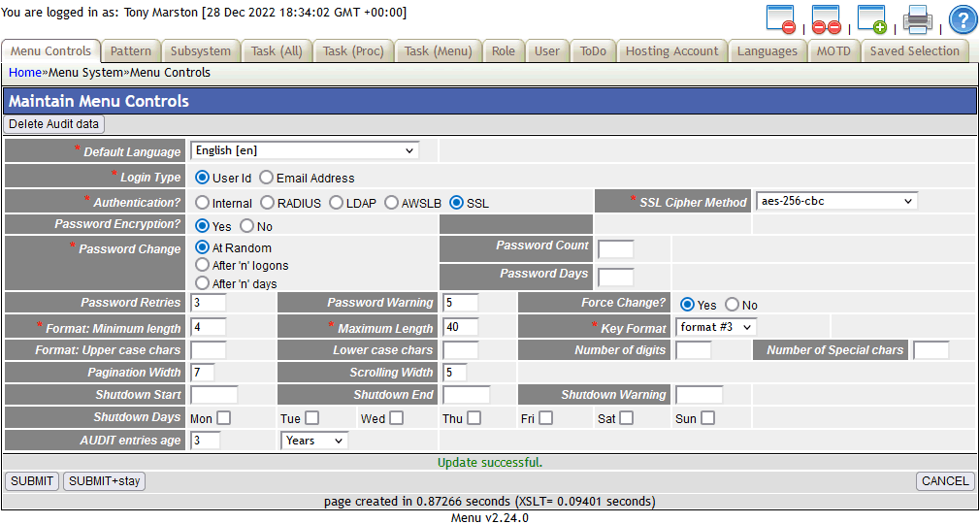Screen dimensions: 980x524
Task: Choose LDAP as the authentication method
Action: 337,203
